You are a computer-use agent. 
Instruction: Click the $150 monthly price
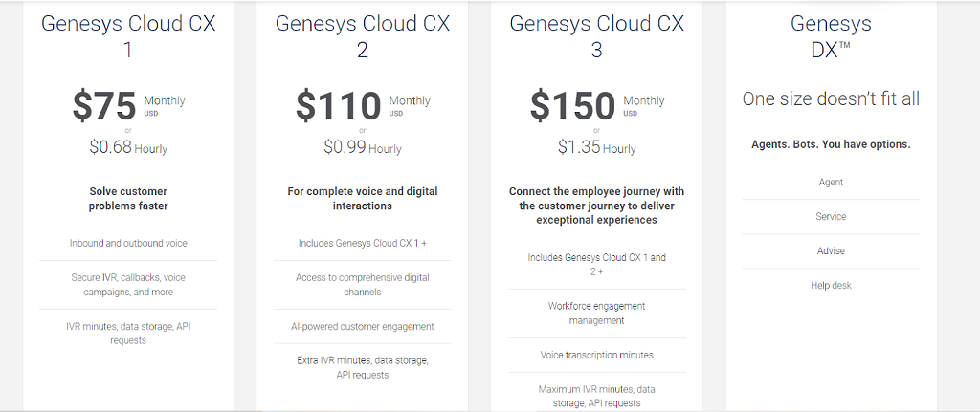point(571,105)
